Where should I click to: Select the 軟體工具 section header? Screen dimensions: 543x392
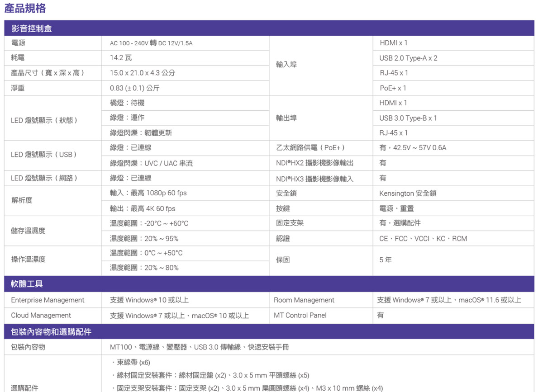(22, 284)
